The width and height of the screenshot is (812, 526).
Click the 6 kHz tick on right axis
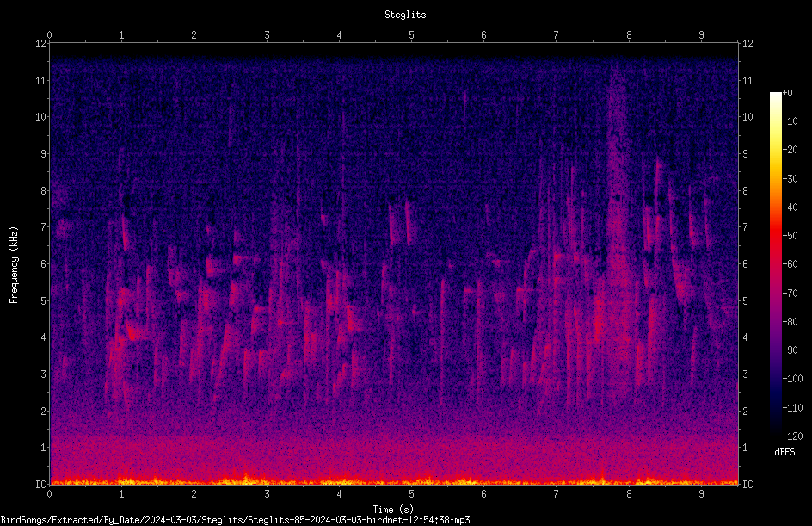coord(745,264)
